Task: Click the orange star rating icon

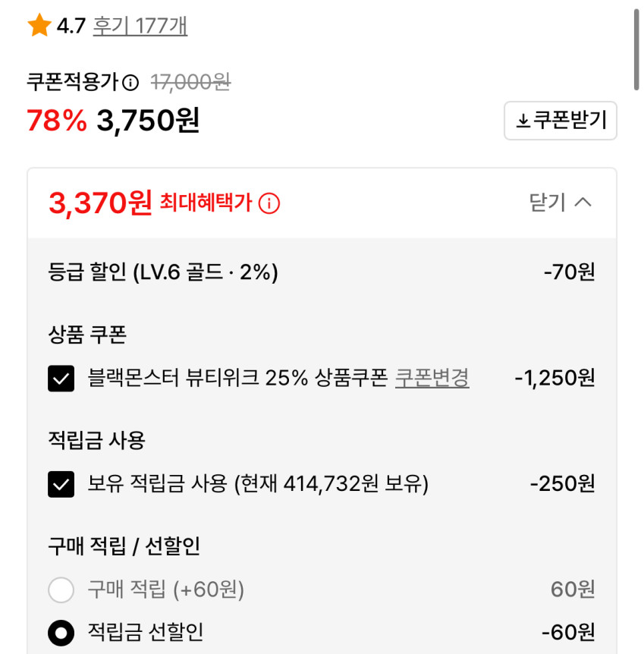Action: pyautogui.click(x=39, y=27)
